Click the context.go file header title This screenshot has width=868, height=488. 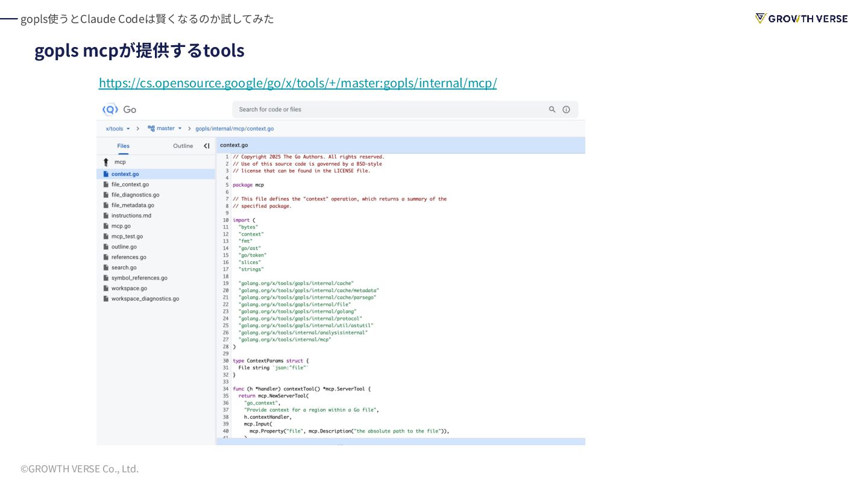234,145
